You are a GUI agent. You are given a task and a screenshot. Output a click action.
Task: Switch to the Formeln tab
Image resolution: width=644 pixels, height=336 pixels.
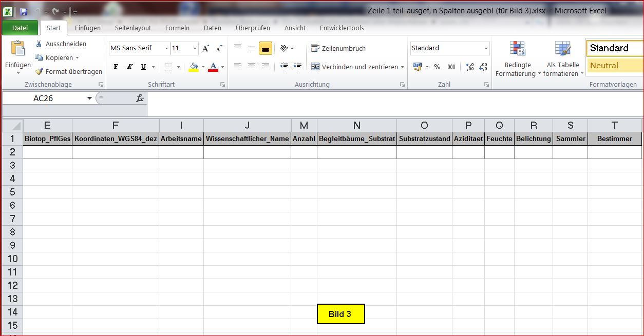tap(177, 28)
